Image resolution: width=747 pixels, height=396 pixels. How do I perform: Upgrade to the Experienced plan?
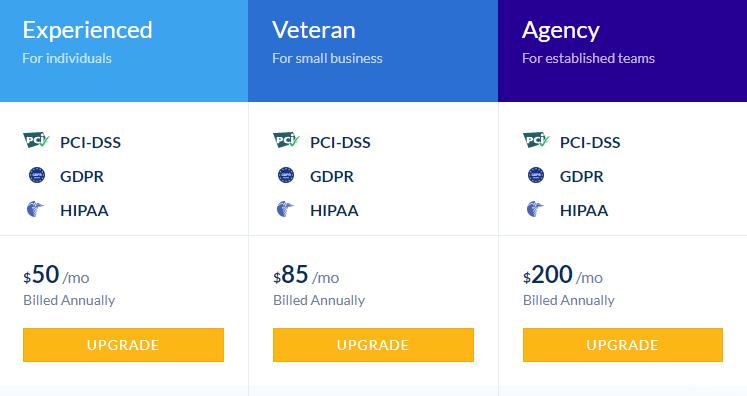tap(123, 345)
